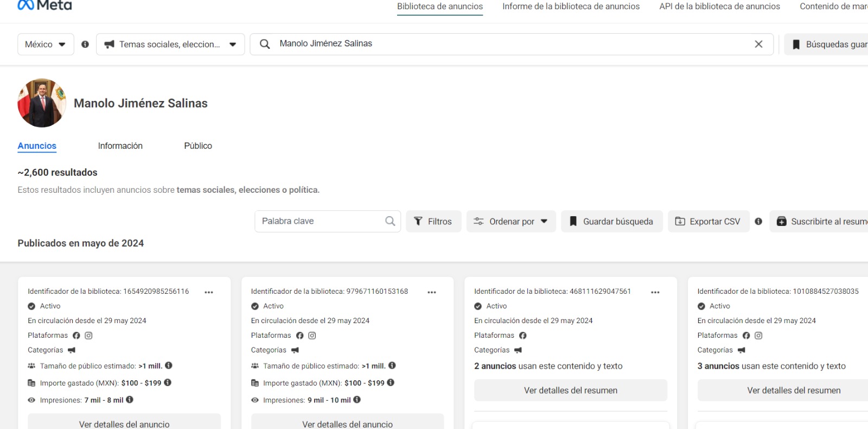868x429 pixels.
Task: Open the Filtros button
Action: pyautogui.click(x=433, y=221)
